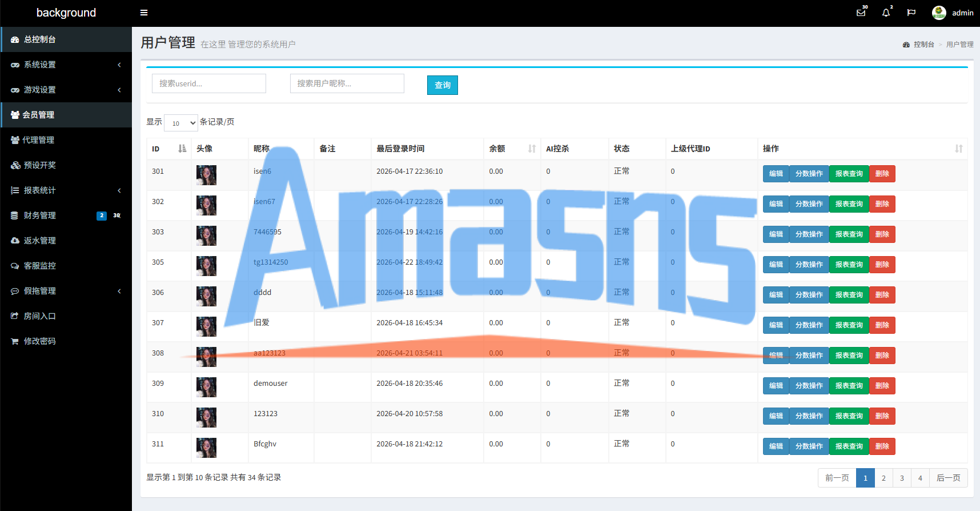Click the 客服监控 chat icon
The image size is (980, 511).
coord(15,266)
